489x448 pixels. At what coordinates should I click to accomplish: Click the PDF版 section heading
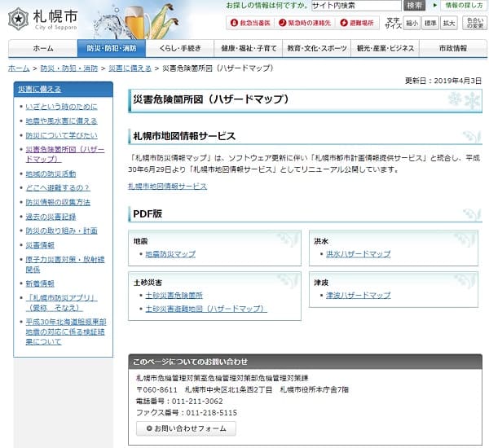[148, 214]
